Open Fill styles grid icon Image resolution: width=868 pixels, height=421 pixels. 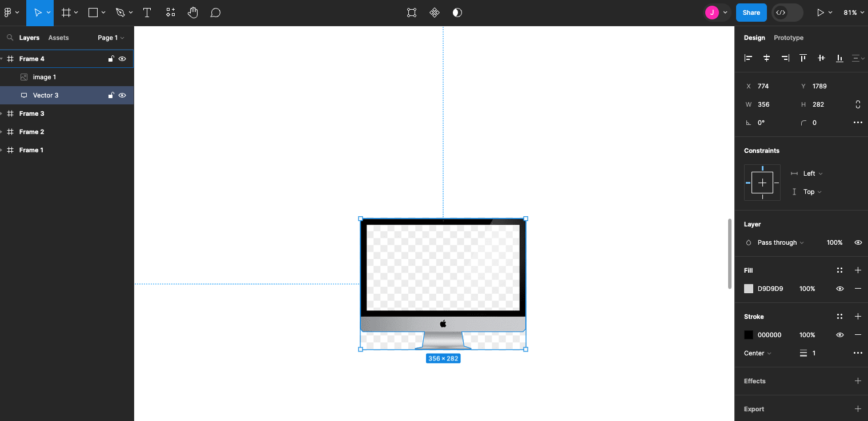pyautogui.click(x=839, y=270)
